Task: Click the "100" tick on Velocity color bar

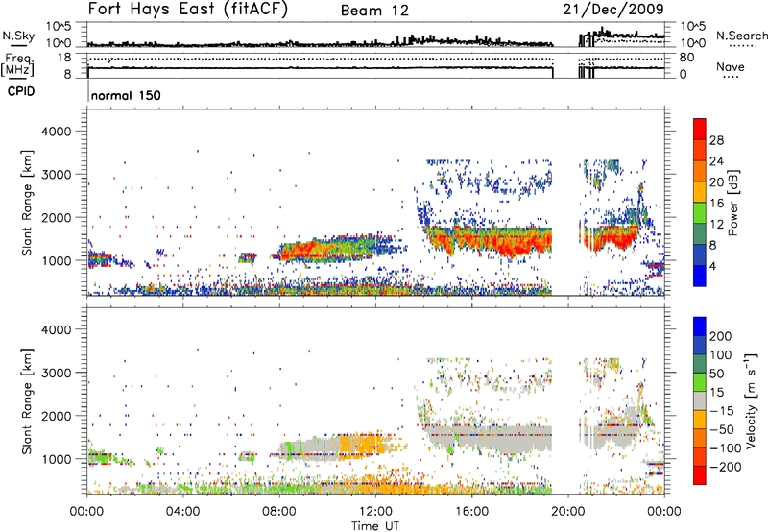Action: pyautogui.click(x=721, y=355)
